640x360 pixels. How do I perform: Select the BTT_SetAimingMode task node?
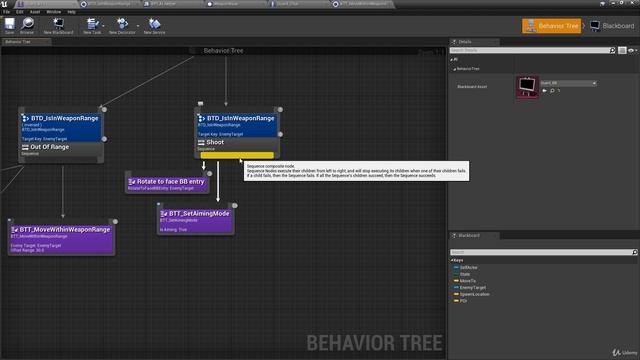point(196,220)
